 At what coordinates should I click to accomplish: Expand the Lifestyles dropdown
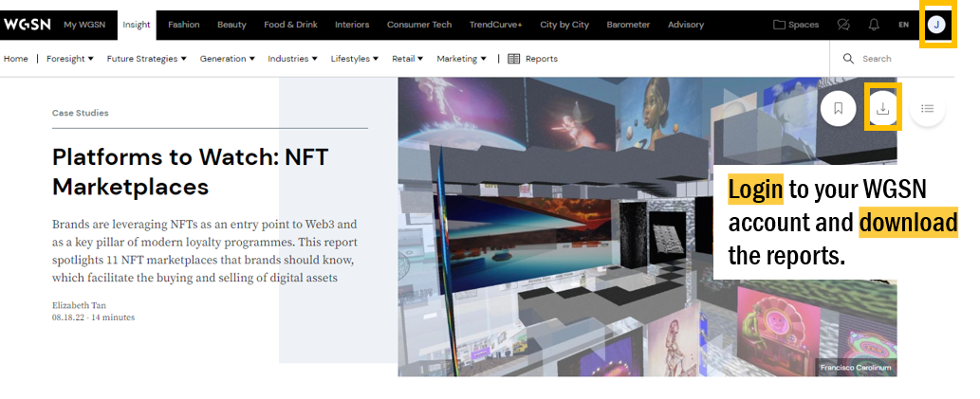pos(355,59)
